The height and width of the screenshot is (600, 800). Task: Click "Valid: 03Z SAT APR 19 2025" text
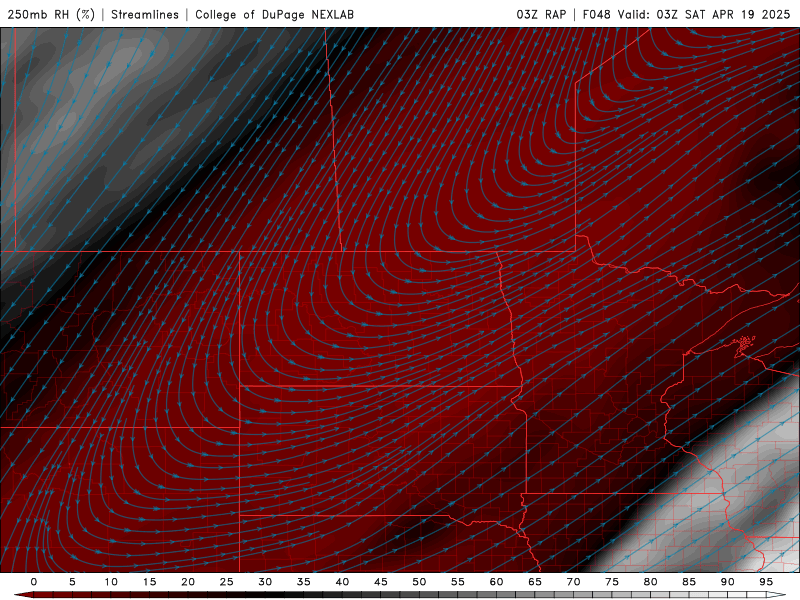click(x=704, y=15)
